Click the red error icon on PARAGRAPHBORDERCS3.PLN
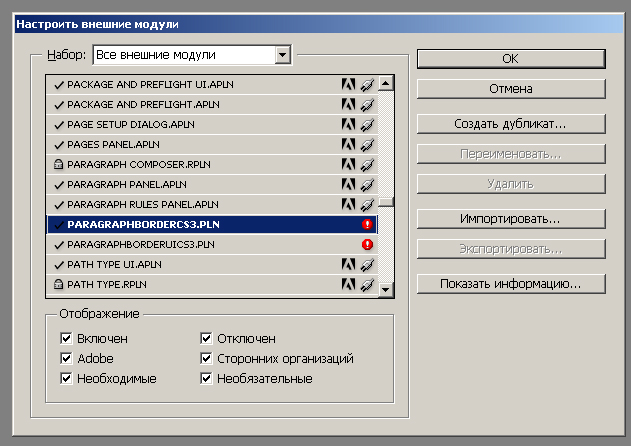 (367, 225)
